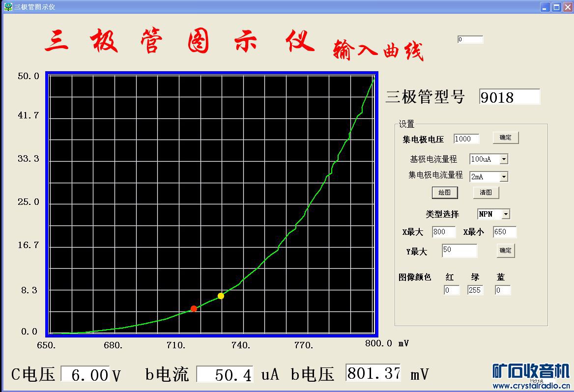The width and height of the screenshot is (574, 392).
Task: Click the b电压 field showing 801.37
Action: 373,373
